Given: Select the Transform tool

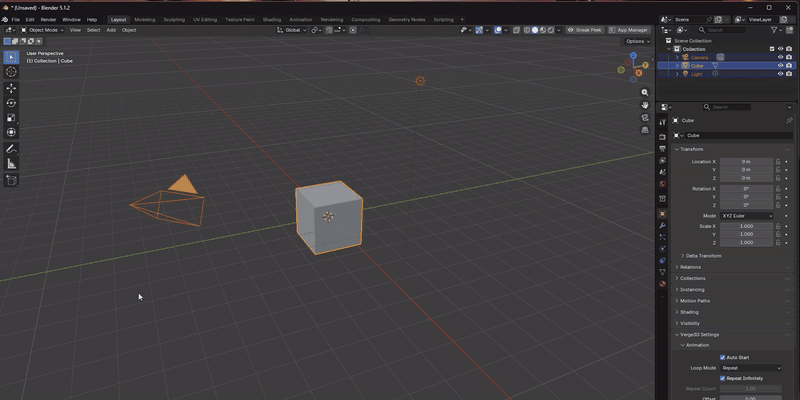Looking at the screenshot, I should (x=11, y=132).
